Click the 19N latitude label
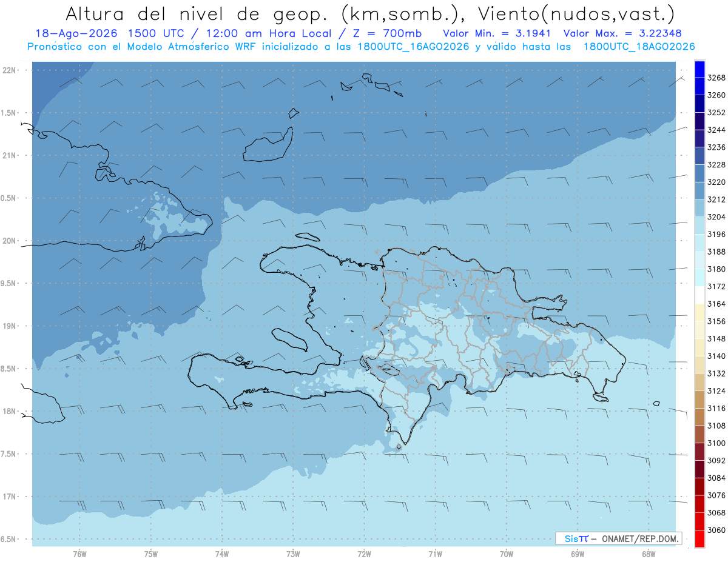 9,326
